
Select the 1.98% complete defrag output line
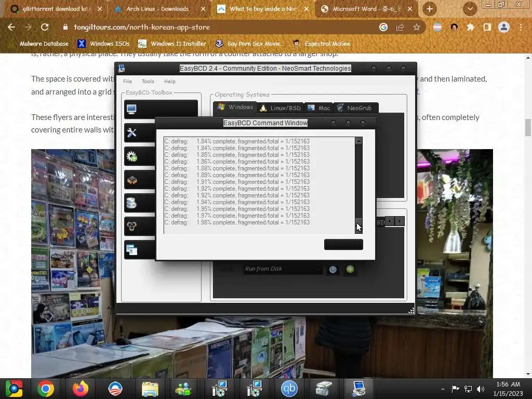237,222
